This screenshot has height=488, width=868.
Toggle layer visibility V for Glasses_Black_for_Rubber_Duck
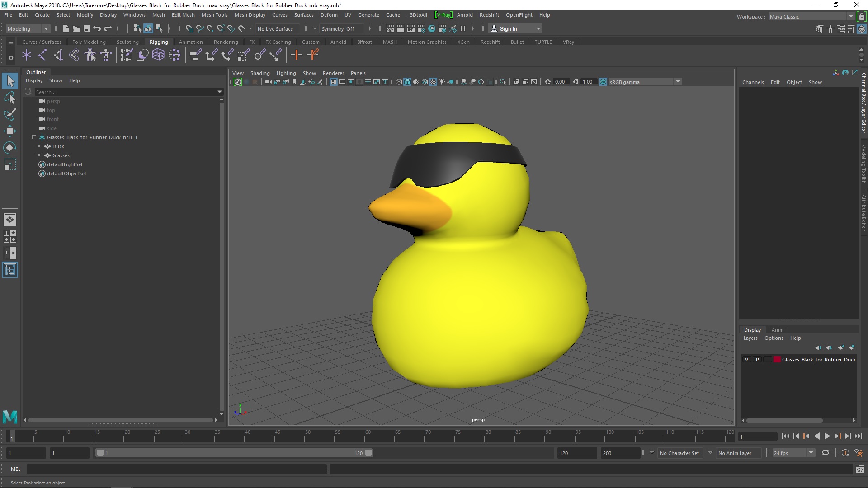(746, 360)
